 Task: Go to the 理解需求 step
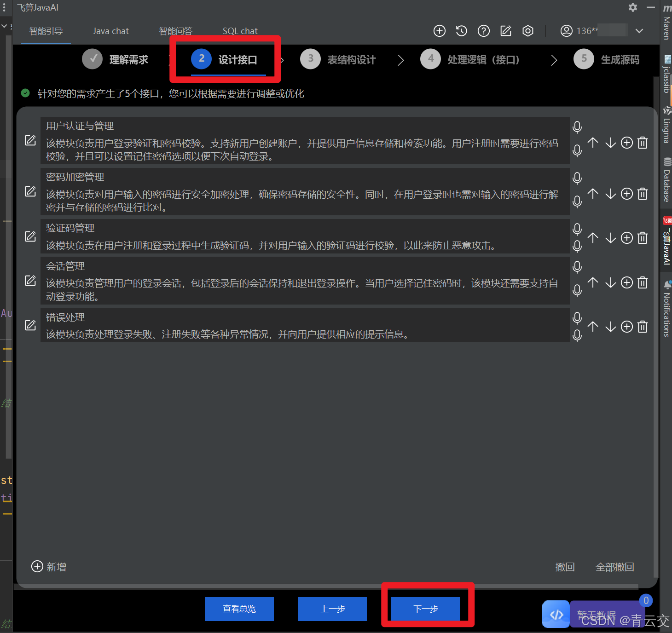coord(116,59)
